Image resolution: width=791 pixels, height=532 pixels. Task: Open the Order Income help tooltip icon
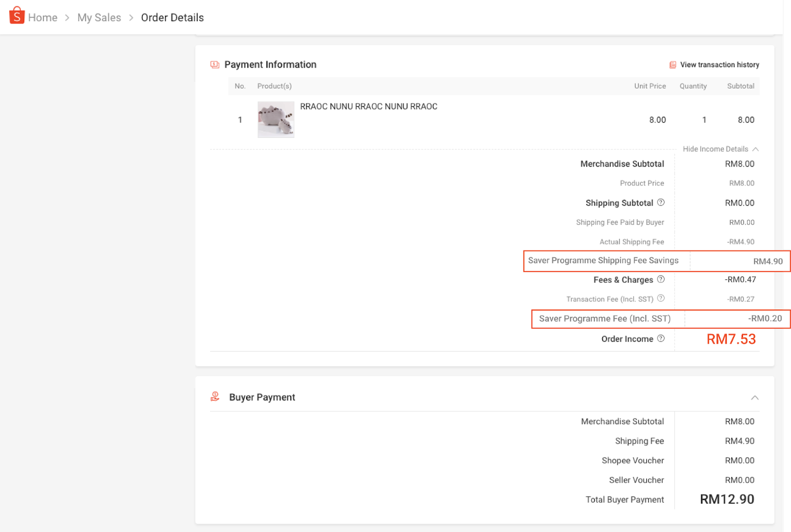tap(661, 339)
